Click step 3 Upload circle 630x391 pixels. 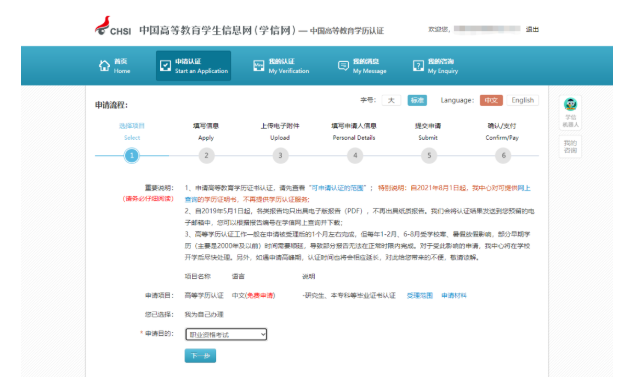(x=280, y=156)
